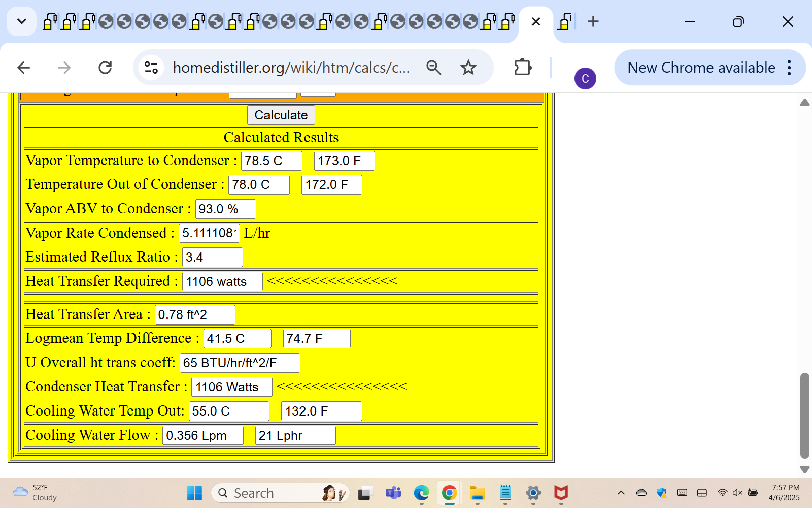Open the Windows Start menu
This screenshot has height=508, width=812.
(194, 493)
